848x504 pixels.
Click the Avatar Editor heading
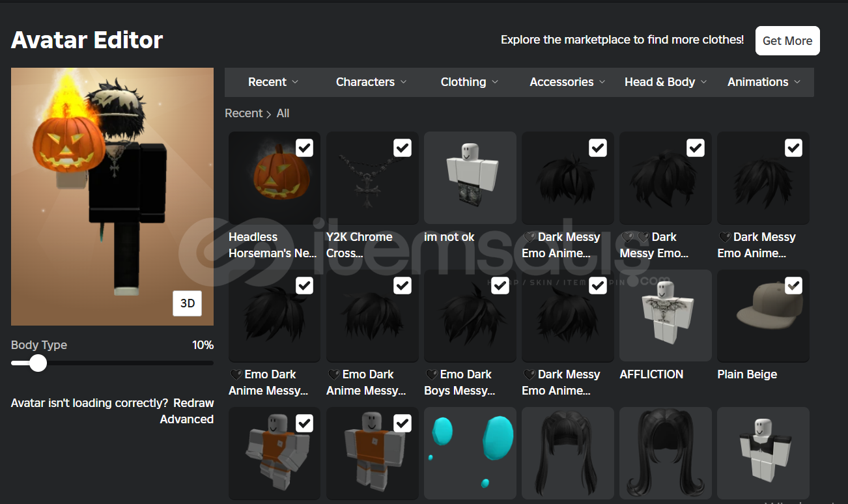coord(87,40)
